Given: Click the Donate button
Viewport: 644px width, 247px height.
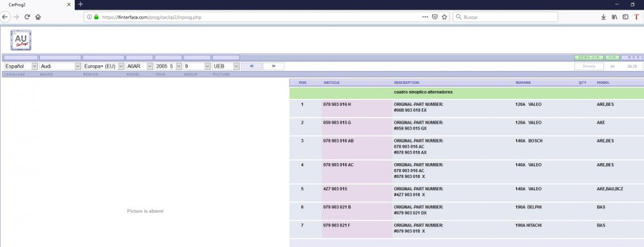Looking at the screenshot, I should [589, 66].
